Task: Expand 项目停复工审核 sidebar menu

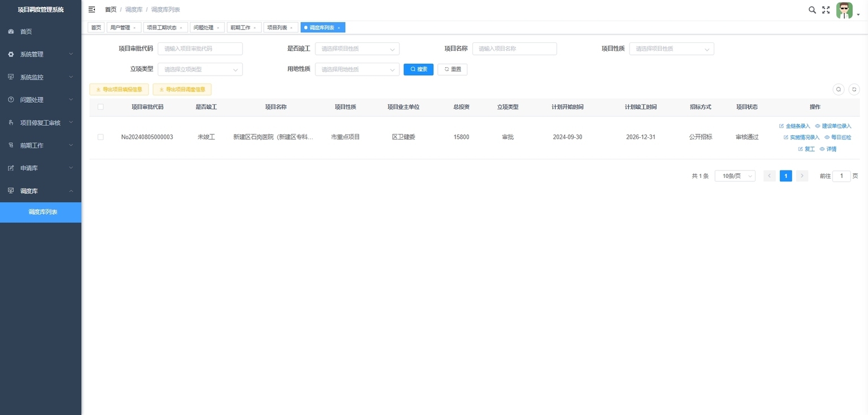Action: pos(41,123)
